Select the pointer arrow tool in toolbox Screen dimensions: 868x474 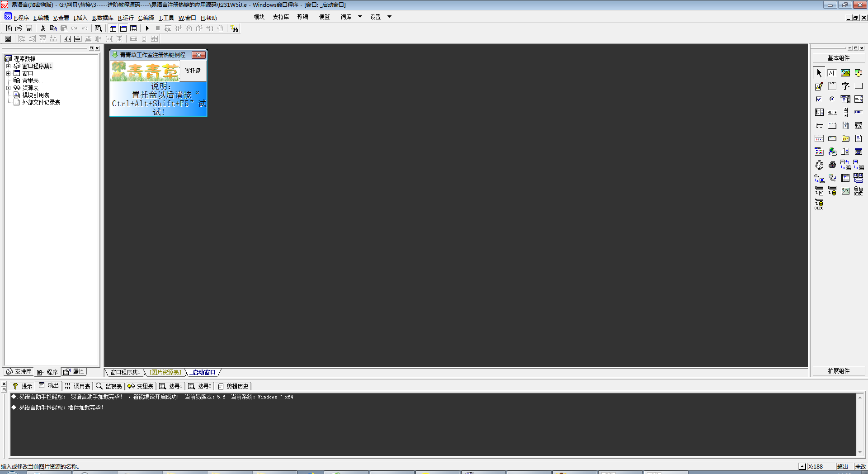coord(819,73)
